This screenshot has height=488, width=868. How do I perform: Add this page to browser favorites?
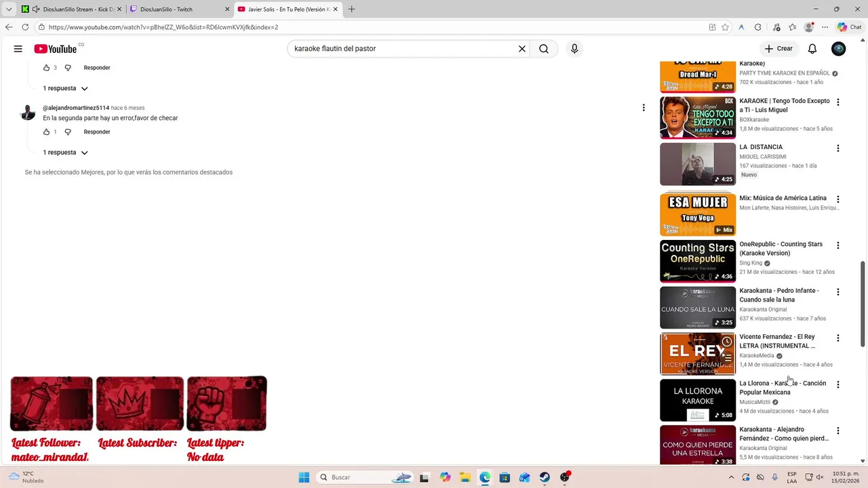click(x=725, y=27)
